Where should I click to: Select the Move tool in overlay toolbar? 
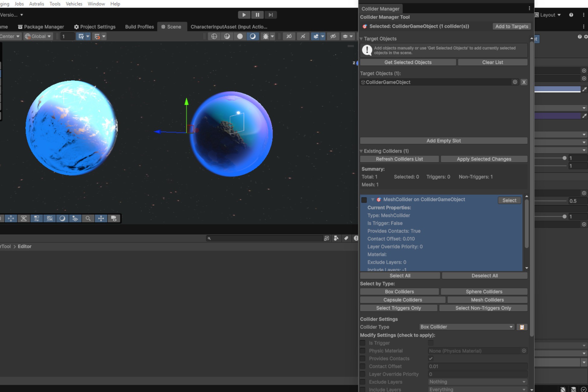pos(11,218)
